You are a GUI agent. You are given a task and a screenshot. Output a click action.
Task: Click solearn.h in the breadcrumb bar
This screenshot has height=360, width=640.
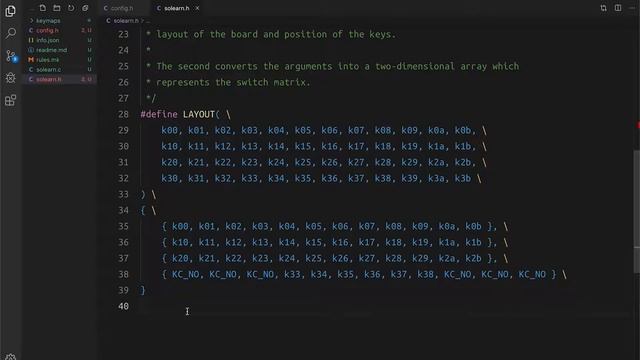coord(126,20)
